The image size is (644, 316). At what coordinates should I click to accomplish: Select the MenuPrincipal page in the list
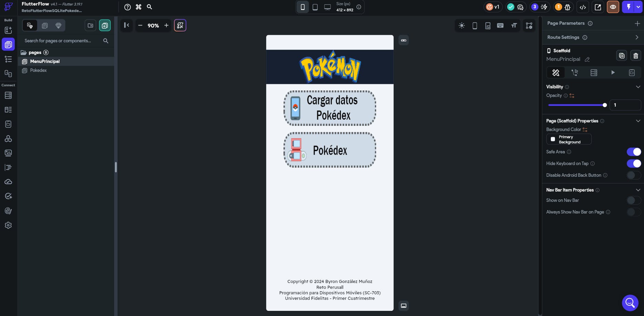[66, 62]
